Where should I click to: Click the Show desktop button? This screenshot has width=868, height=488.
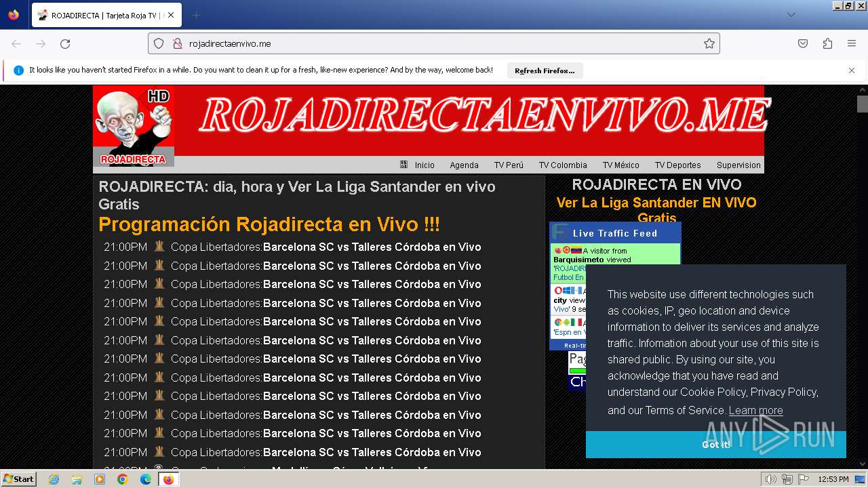coord(860,479)
